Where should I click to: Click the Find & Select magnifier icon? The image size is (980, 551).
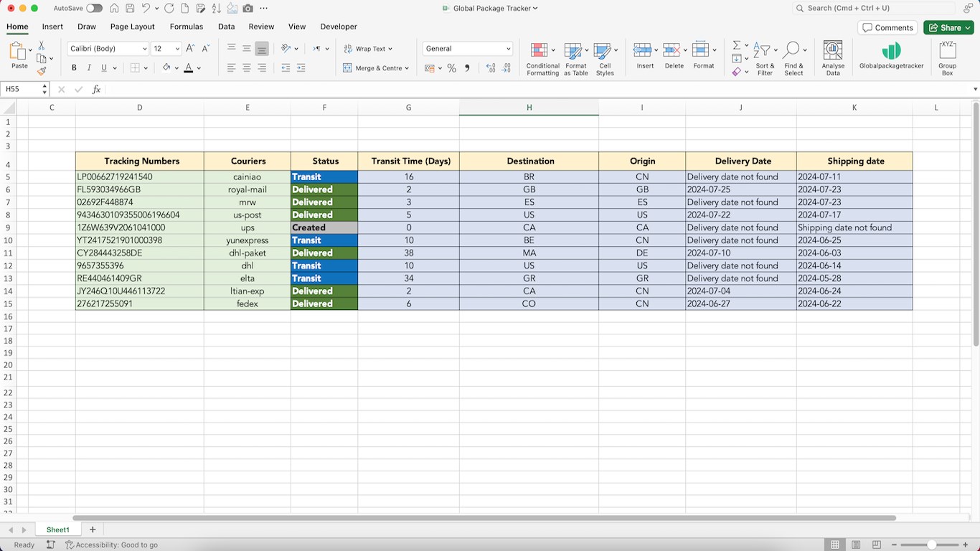(791, 50)
